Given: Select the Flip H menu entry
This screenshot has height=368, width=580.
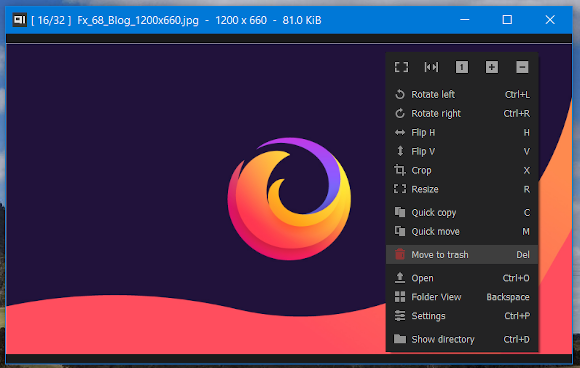Looking at the screenshot, I should [462, 132].
